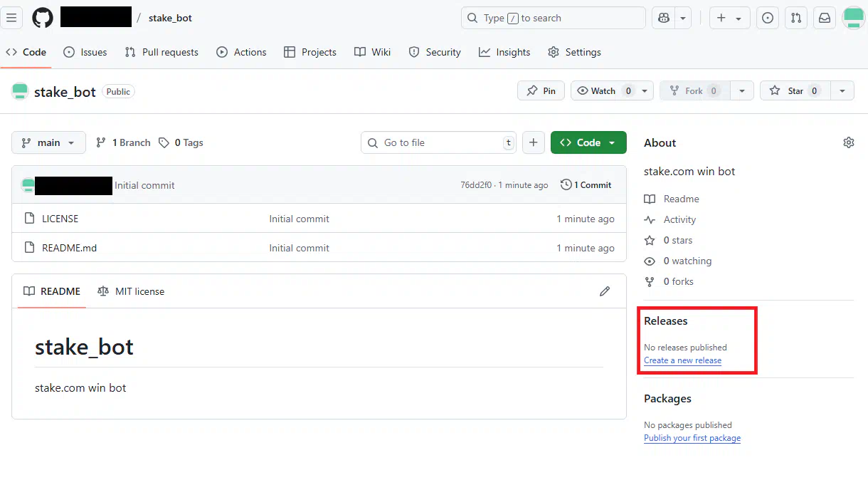
Task: Open the Activity link in About
Action: click(670, 219)
